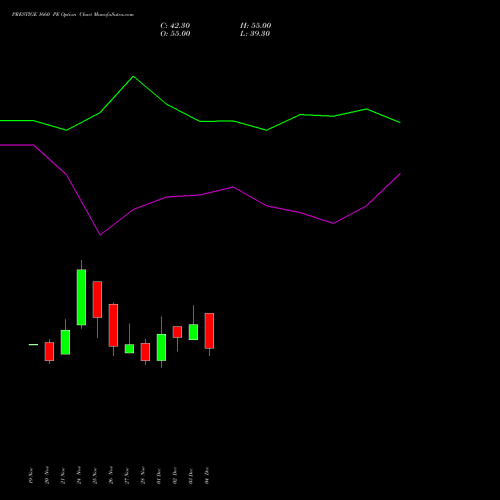500x500 pixels.
Task: Click the purple line's lowest trough
Action: [100, 235]
